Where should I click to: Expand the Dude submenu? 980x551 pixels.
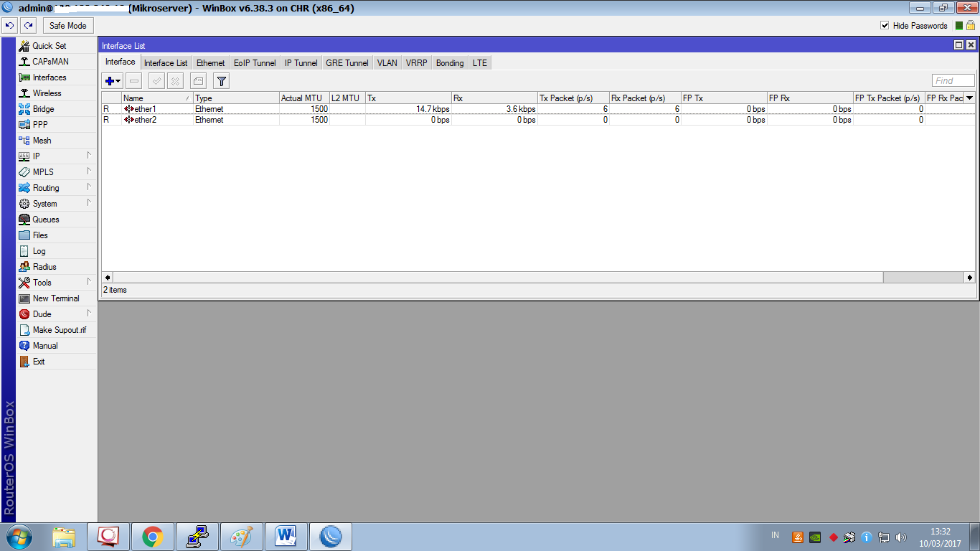click(x=56, y=314)
